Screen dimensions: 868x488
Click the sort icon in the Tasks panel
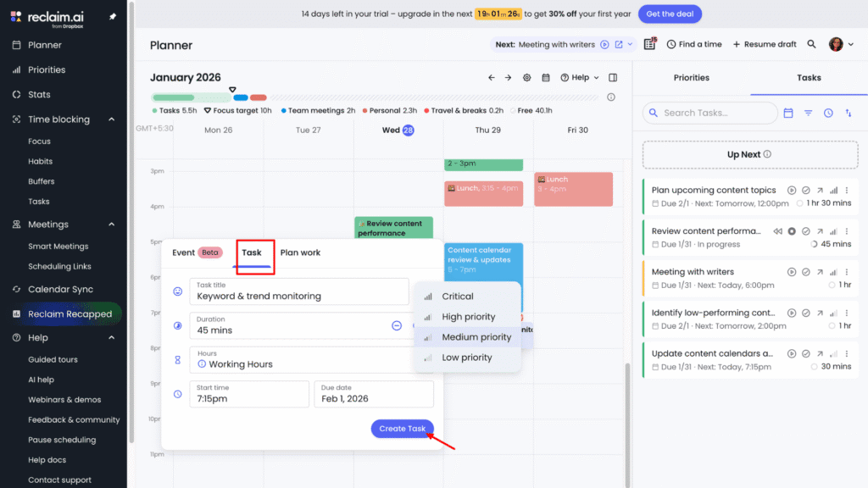tap(849, 113)
